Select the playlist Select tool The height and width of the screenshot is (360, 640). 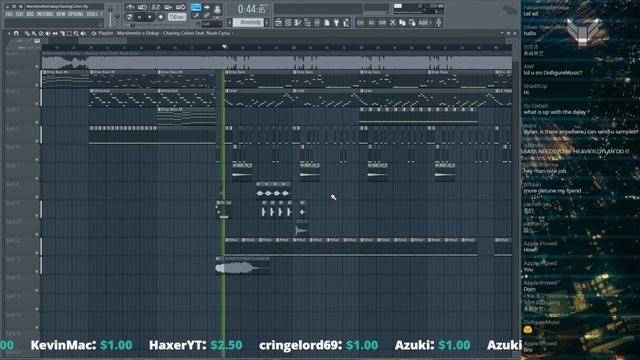[69, 33]
